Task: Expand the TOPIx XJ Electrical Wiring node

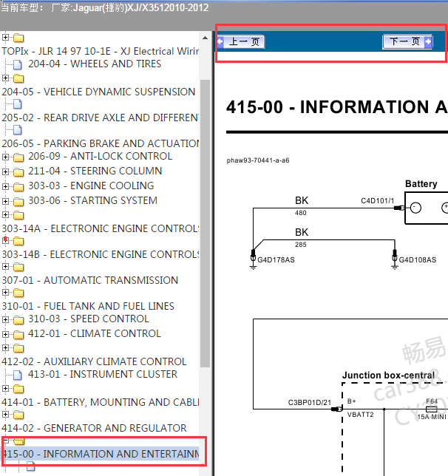Action: pyautogui.click(x=5, y=38)
